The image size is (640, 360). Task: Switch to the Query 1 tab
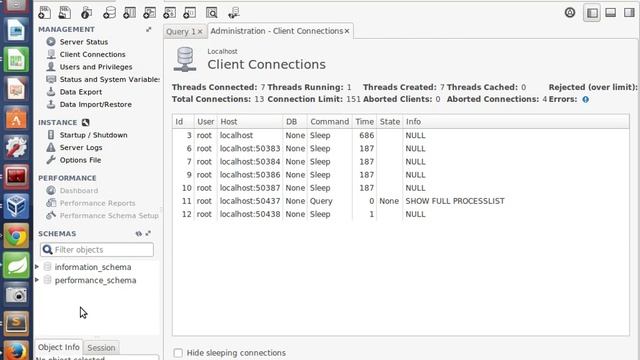pyautogui.click(x=180, y=31)
